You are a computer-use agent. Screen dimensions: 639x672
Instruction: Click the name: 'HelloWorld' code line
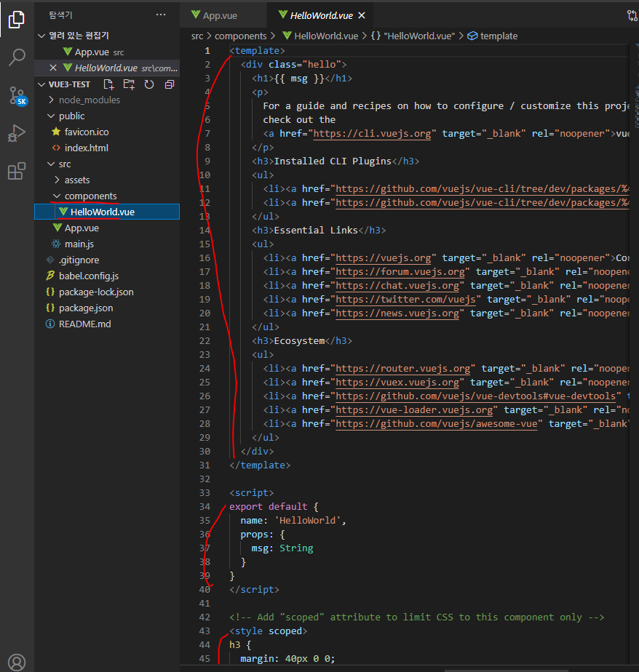(293, 520)
